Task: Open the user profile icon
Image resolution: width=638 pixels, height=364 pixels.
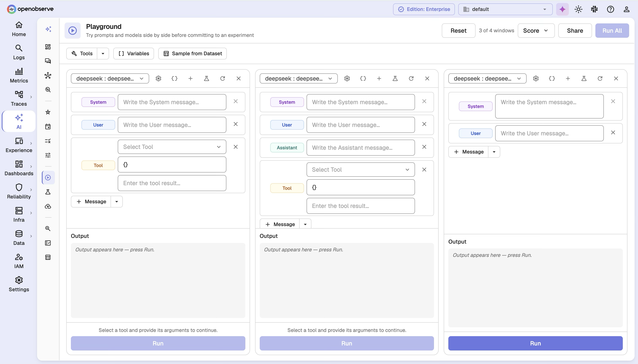Action: tap(626, 9)
